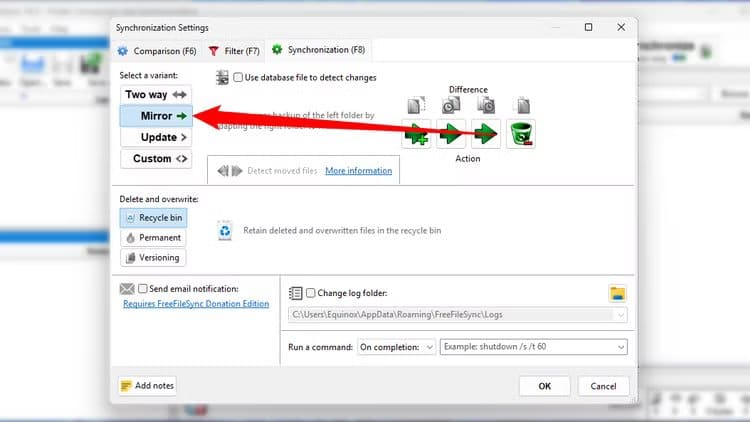Choose the Mirror sync variant
The width and height of the screenshot is (750, 422).
[156, 116]
